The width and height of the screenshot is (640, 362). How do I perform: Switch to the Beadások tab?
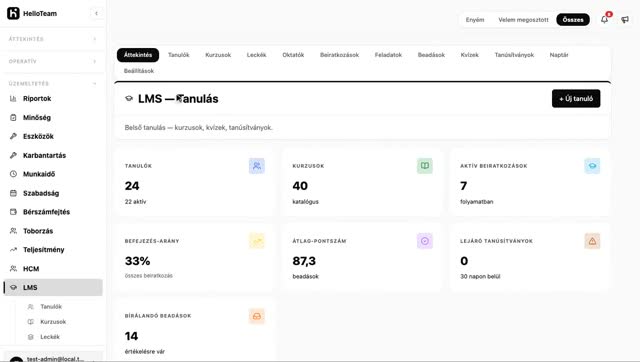(431, 55)
